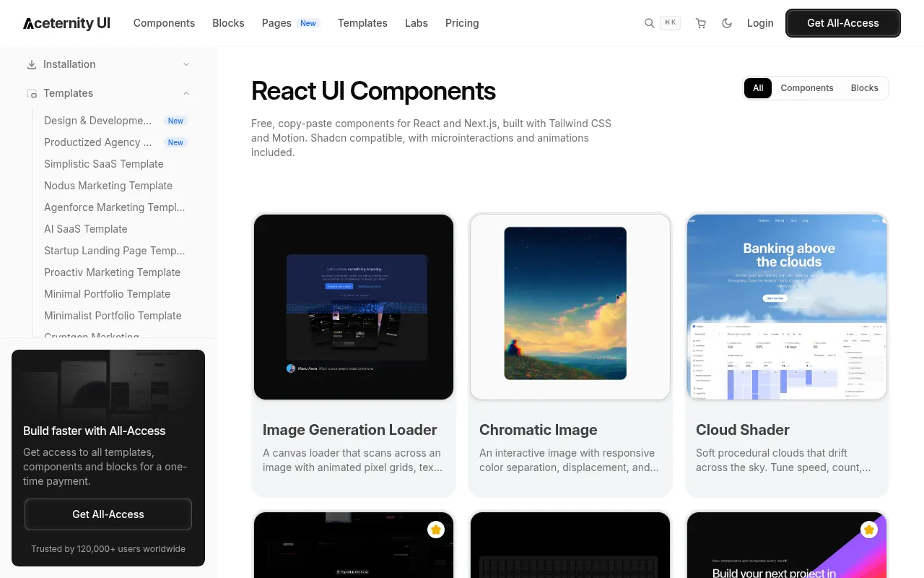Screen dimensions: 924x578
Task: Expand the Installation section chevron
Action: point(186,64)
